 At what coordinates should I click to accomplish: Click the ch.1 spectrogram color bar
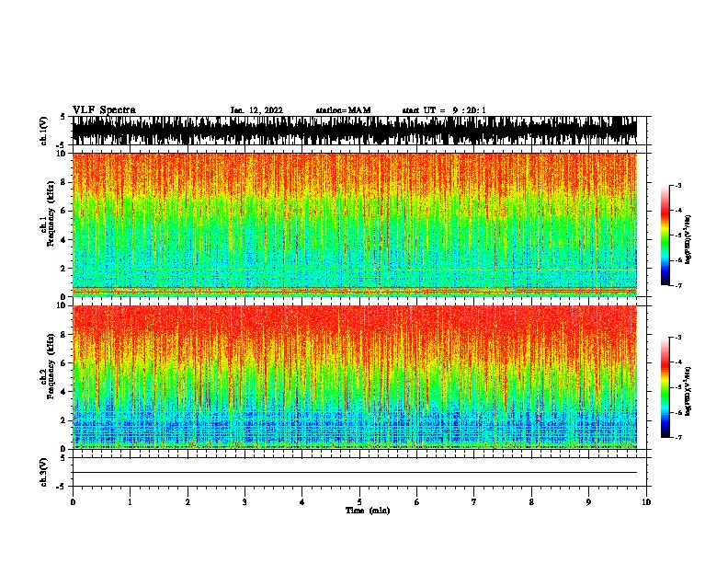665,236
